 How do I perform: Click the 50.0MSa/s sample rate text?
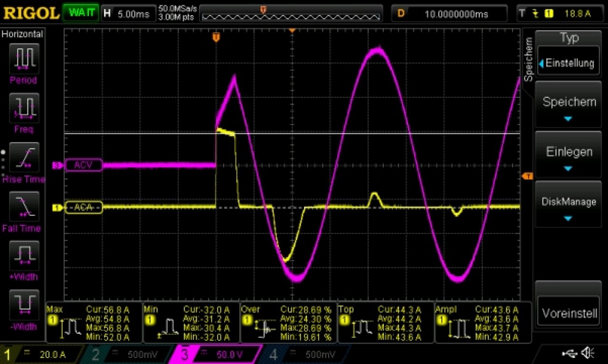pos(178,9)
